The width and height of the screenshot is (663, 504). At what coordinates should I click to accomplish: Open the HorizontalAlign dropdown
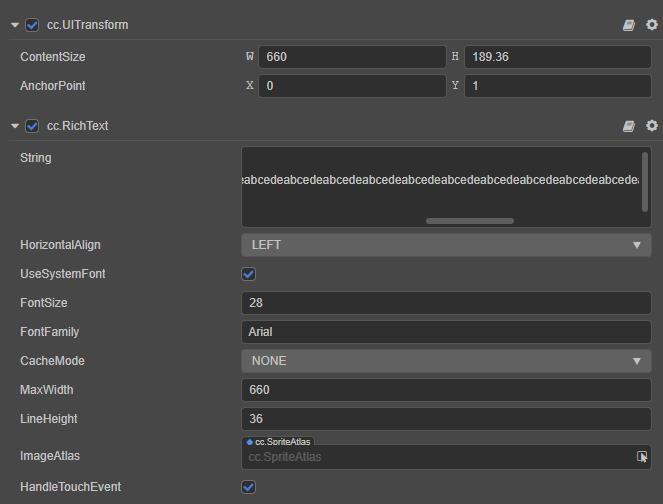coord(446,245)
